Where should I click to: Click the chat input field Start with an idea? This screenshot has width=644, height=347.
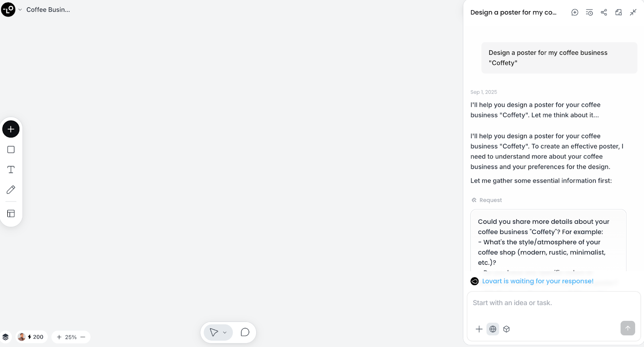[535, 303]
